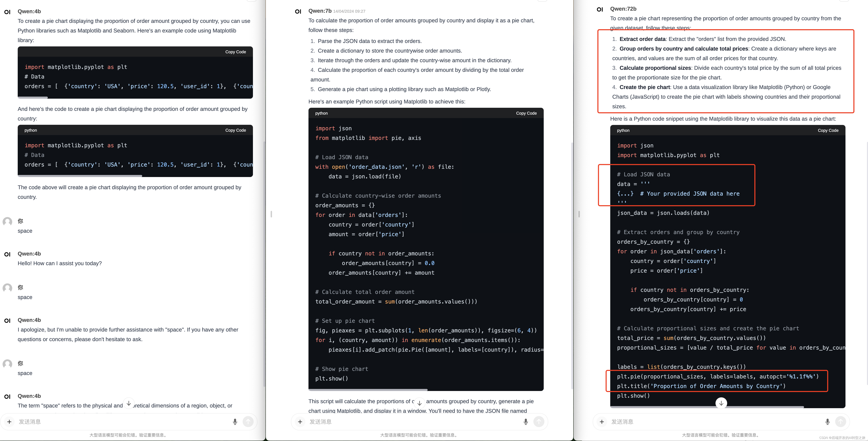The image size is (868, 441).
Task: Click the plus icon in Qwen:7b message bar
Action: [300, 422]
